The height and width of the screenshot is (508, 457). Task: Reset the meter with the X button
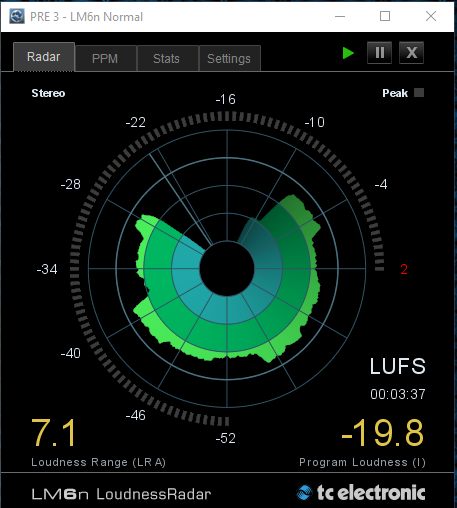coord(412,53)
